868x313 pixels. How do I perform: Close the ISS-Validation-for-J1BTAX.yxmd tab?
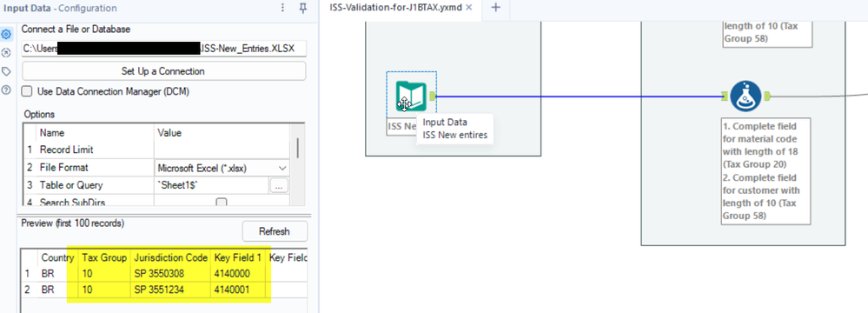(x=469, y=8)
